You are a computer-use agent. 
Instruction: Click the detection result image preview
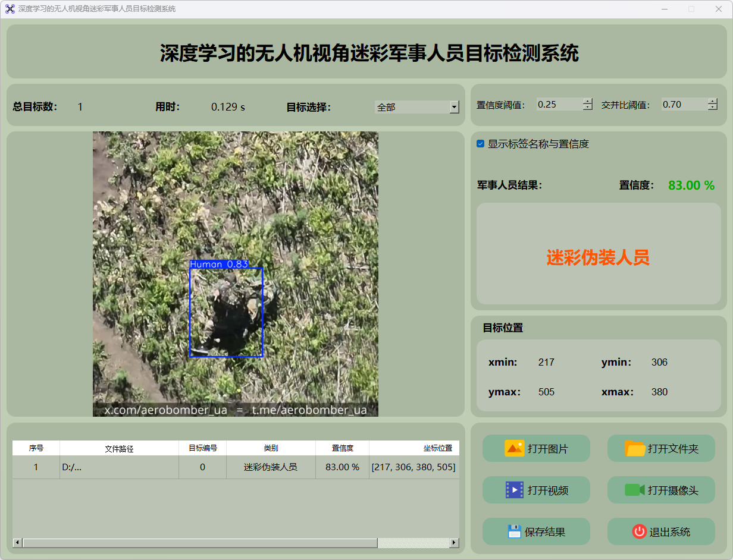tap(235, 273)
